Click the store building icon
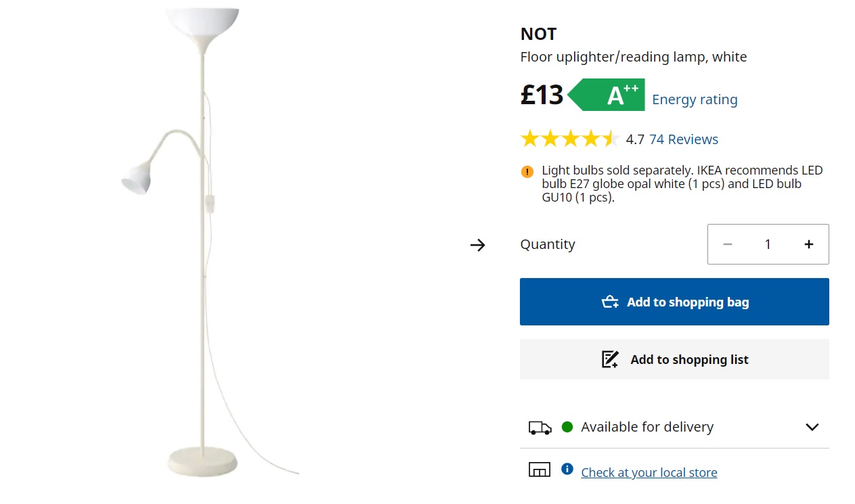Image resolution: width=855 pixels, height=504 pixels. 540,469
